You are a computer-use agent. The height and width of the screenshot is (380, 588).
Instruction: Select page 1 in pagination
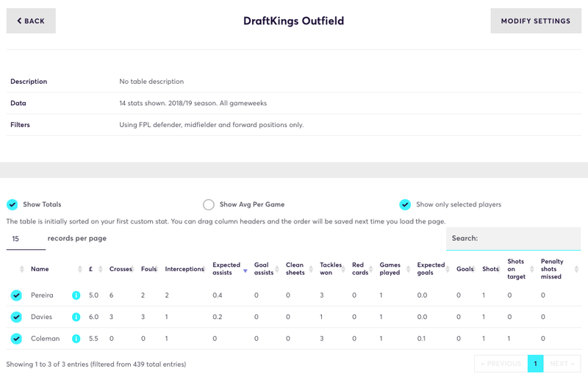(x=536, y=364)
